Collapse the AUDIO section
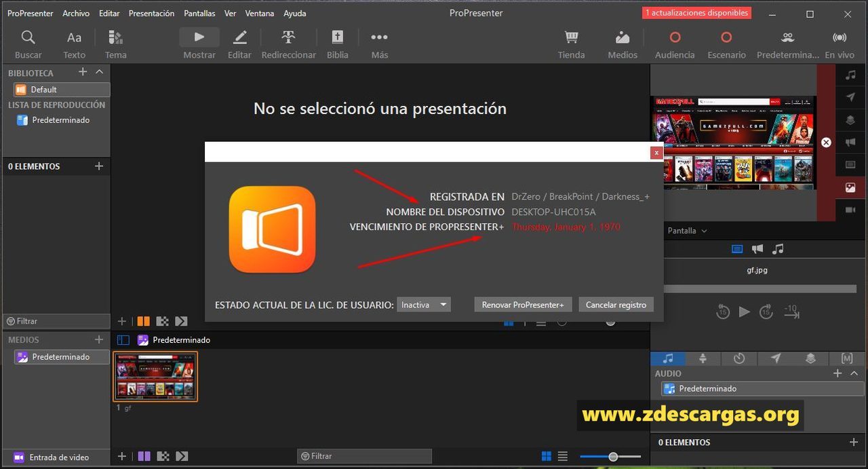The image size is (868, 469). pyautogui.click(x=854, y=373)
